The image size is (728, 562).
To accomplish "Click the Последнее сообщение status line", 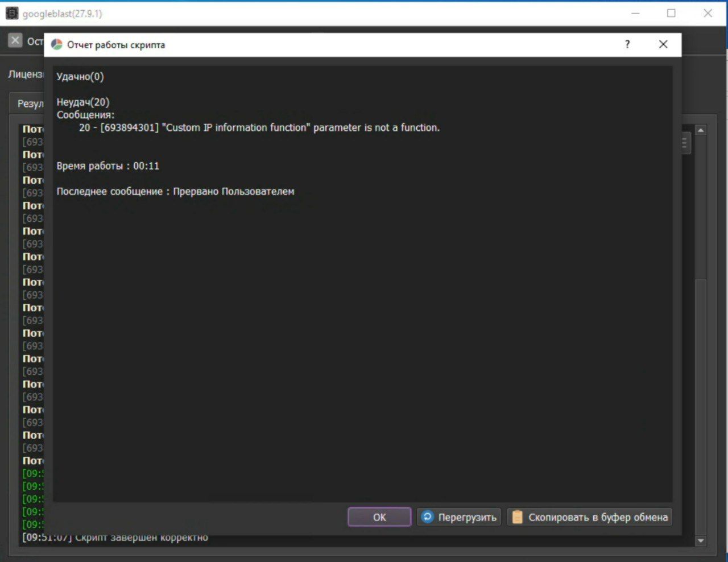I will [x=175, y=192].
